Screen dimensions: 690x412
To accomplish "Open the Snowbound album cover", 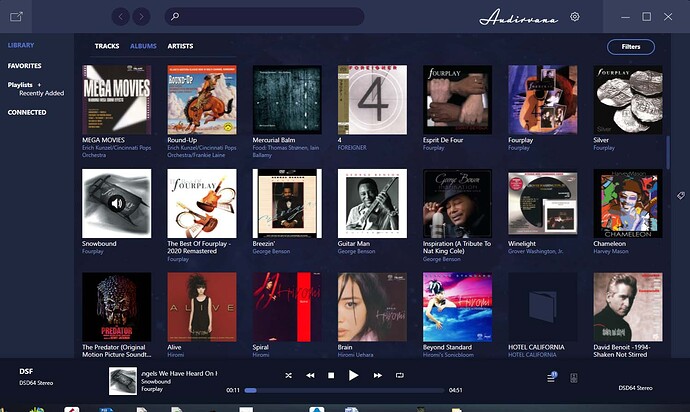I will click(117, 203).
